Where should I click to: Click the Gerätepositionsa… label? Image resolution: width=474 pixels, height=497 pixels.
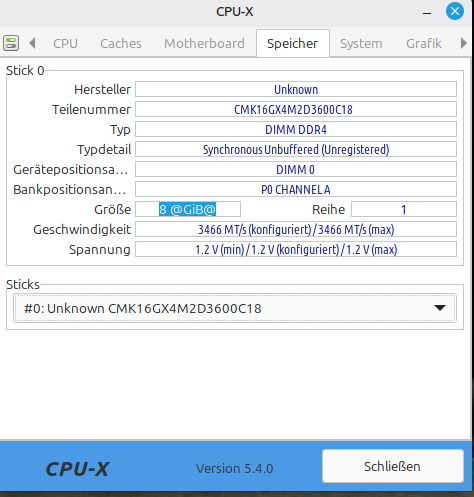(x=70, y=169)
